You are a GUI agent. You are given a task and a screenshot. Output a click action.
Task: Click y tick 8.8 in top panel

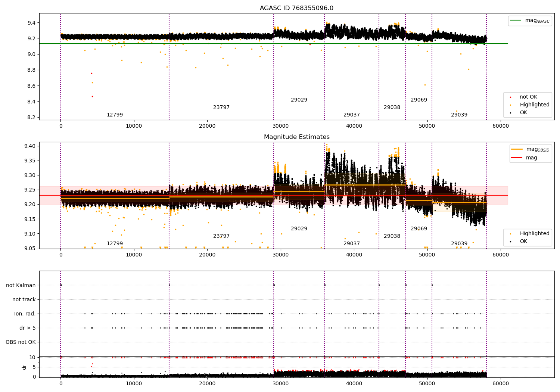(x=31, y=70)
